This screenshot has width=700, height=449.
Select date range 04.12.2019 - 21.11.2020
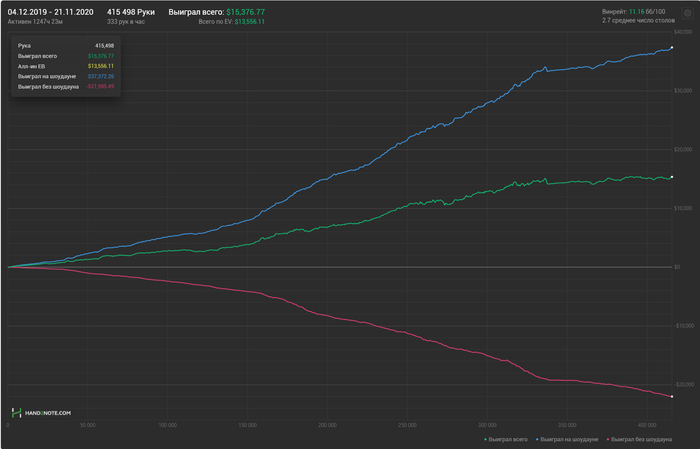[x=50, y=12]
